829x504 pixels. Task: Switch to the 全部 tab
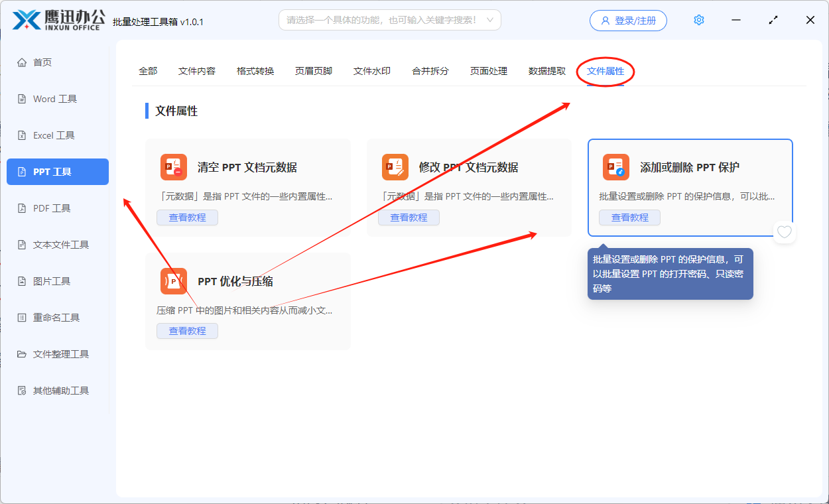click(148, 71)
